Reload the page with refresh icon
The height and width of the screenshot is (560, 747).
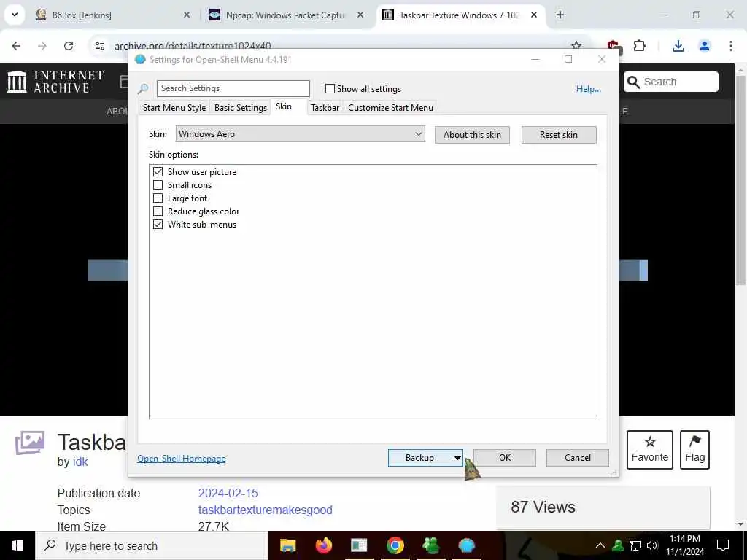pyautogui.click(x=69, y=46)
